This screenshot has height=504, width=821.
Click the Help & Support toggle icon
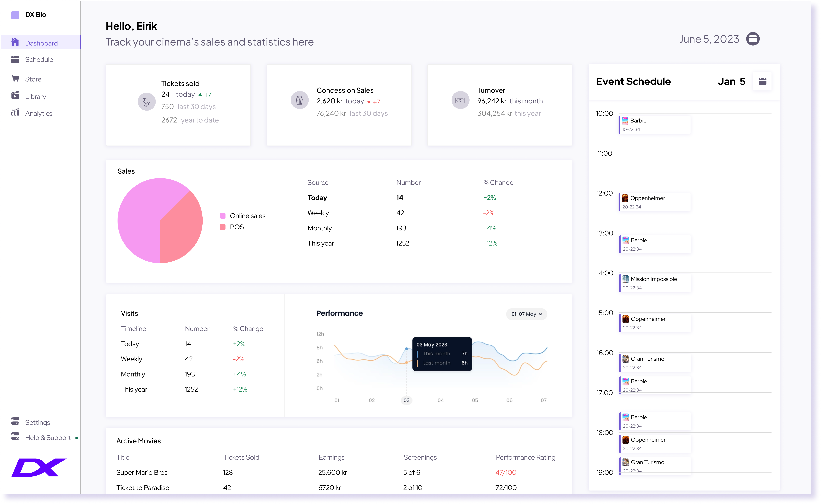click(15, 436)
